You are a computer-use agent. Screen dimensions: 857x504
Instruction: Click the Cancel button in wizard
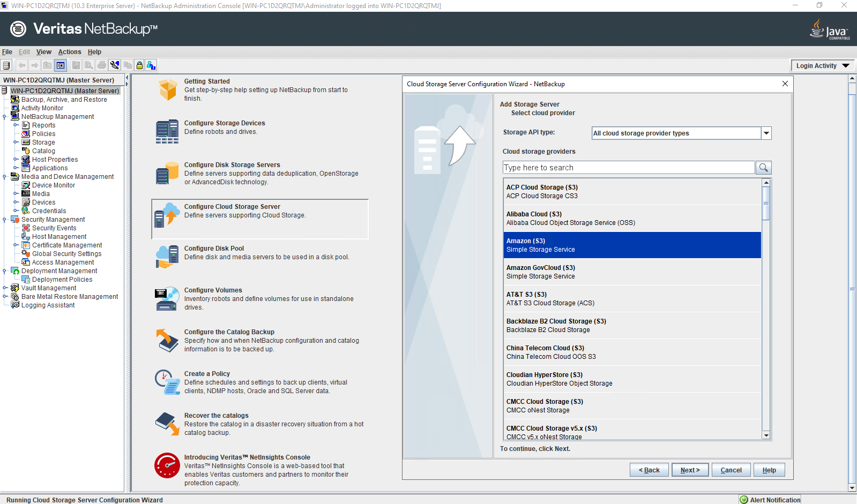731,470
